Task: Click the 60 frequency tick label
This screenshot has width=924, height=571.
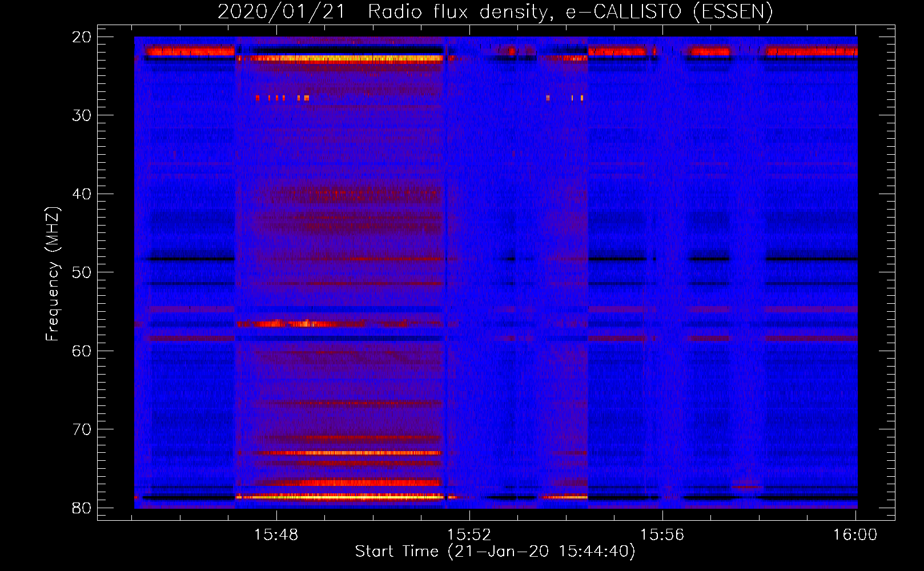Action: click(x=82, y=351)
